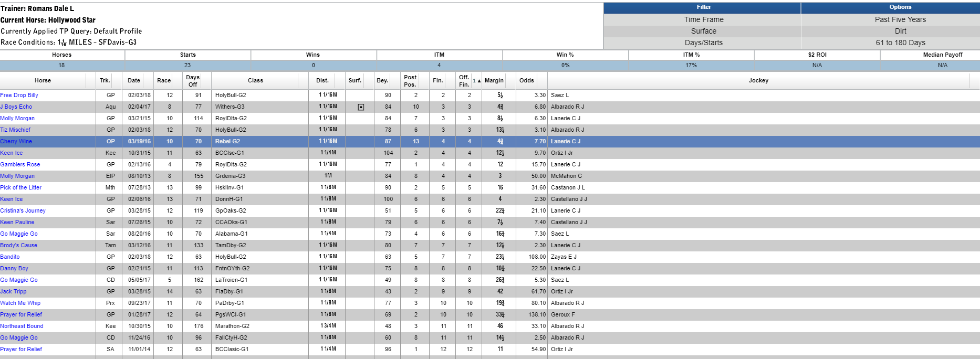Viewport: 980px width, 359px height.
Task: Open the 61 to 180 Days option
Action: pyautogui.click(x=900, y=43)
